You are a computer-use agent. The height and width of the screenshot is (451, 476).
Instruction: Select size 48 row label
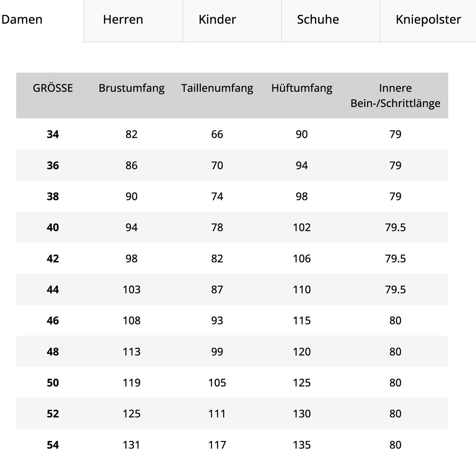(53, 352)
